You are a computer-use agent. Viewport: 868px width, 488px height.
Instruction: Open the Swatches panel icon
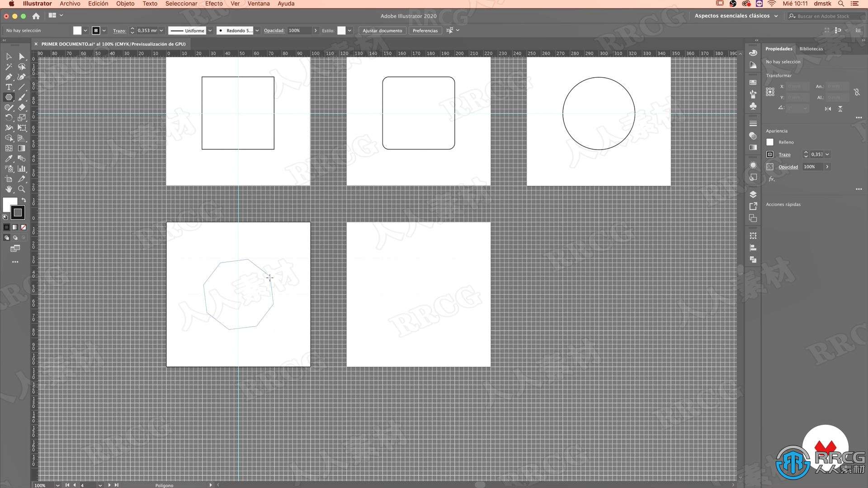[753, 83]
